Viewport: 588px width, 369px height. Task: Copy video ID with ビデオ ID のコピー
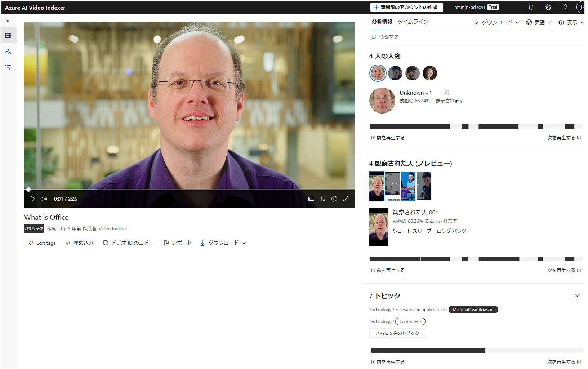click(129, 243)
